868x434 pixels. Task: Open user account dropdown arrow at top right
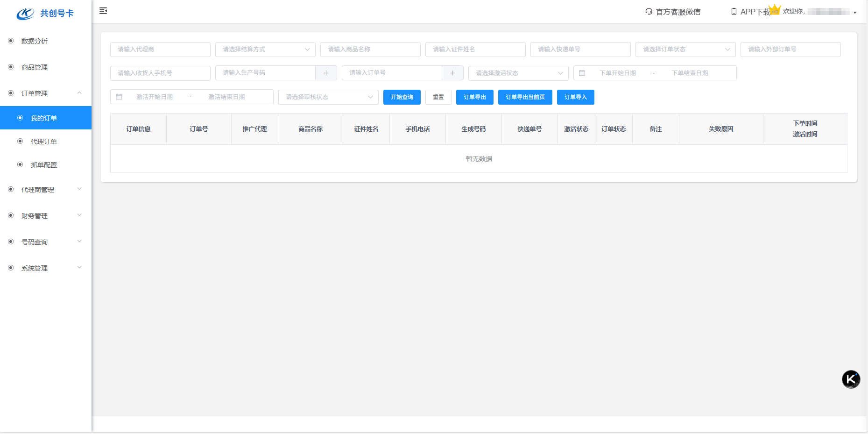pyautogui.click(x=855, y=13)
